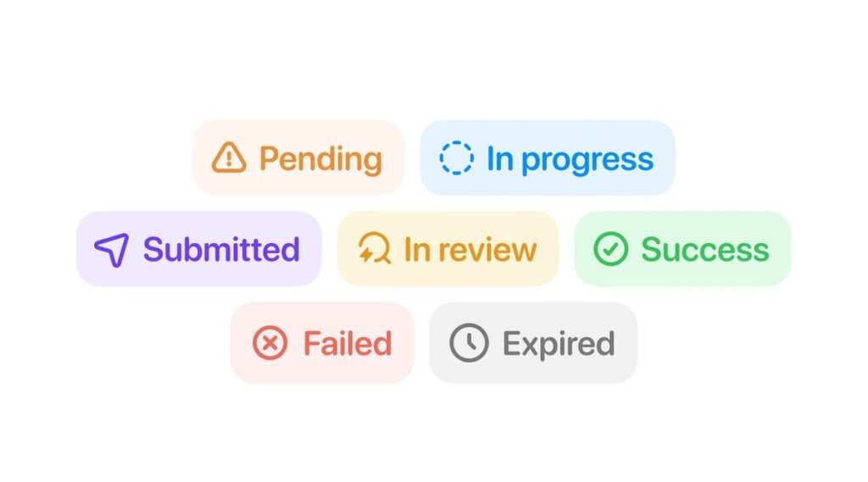Pick the green "Success" label text
868x482 pixels.
tap(704, 249)
